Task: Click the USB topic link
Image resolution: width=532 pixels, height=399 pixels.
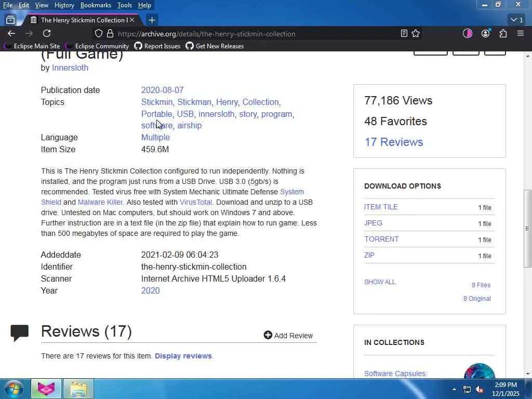Action: (x=185, y=114)
